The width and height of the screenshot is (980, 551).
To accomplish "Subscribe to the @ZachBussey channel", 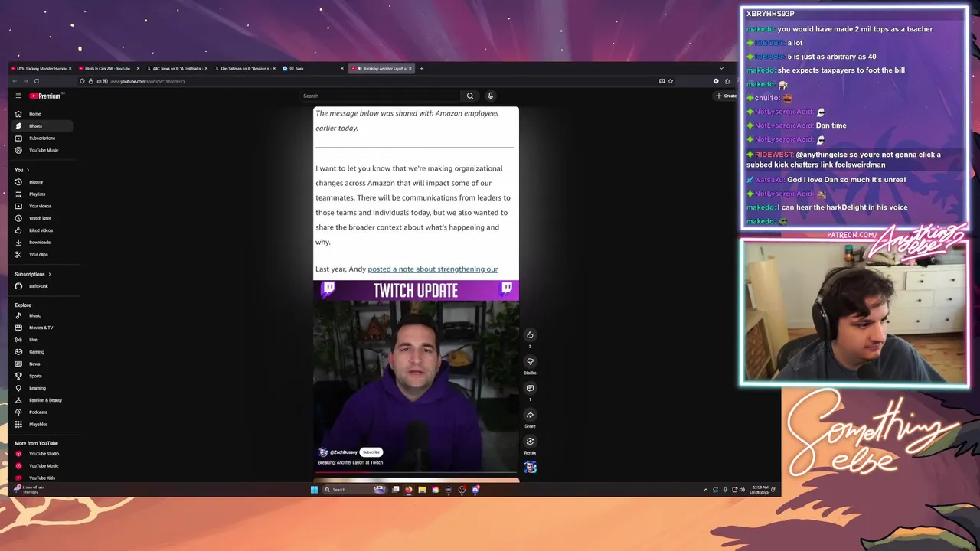I will coord(371,452).
